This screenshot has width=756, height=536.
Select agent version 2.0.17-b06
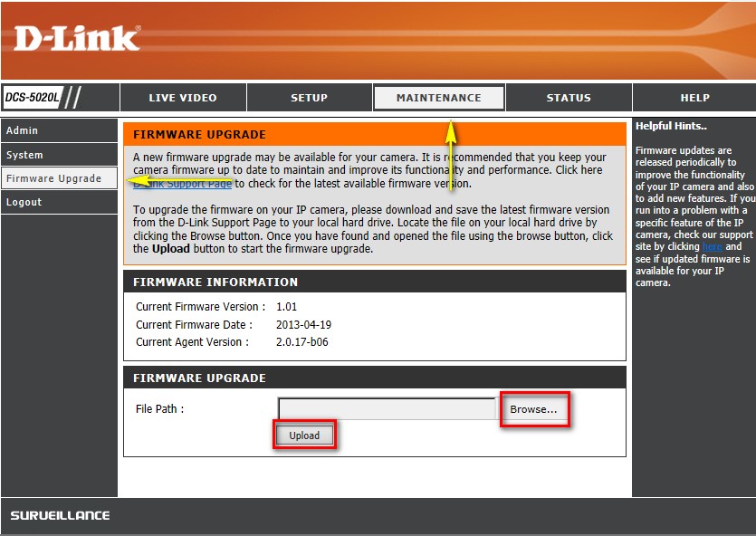[302, 341]
